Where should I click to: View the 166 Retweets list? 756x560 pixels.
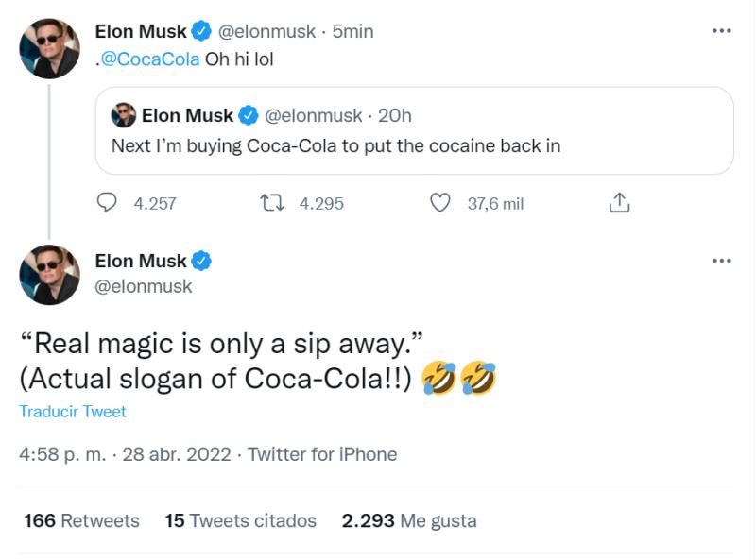81,520
